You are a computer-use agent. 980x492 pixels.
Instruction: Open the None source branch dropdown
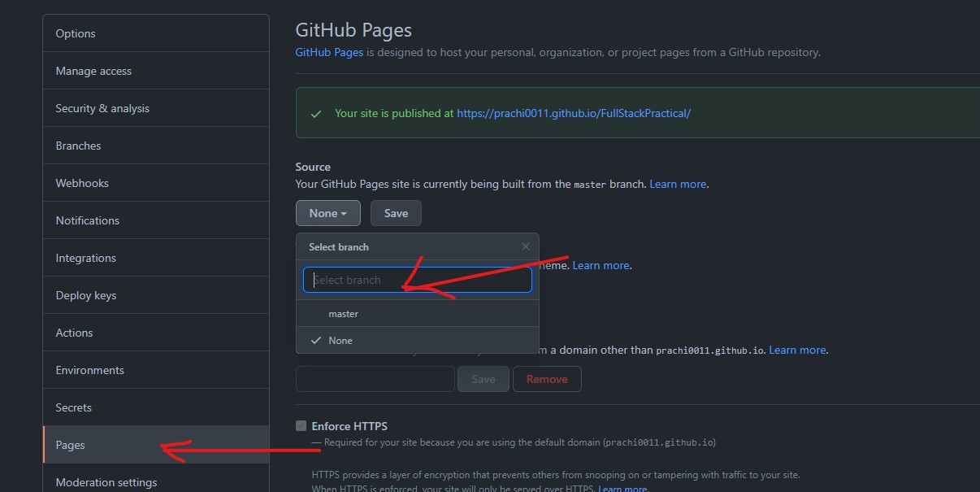[328, 213]
